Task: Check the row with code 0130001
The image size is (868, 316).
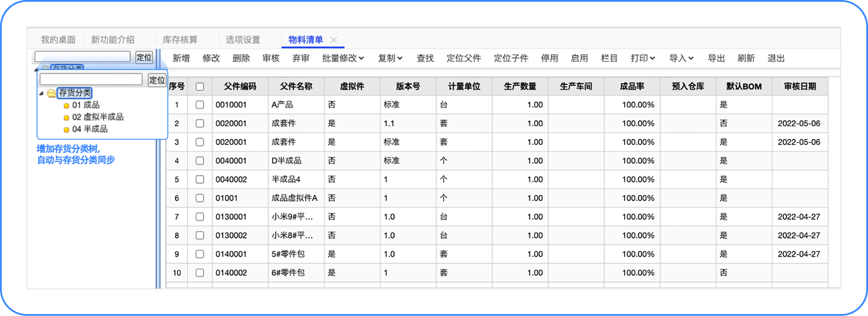Action: [200, 217]
